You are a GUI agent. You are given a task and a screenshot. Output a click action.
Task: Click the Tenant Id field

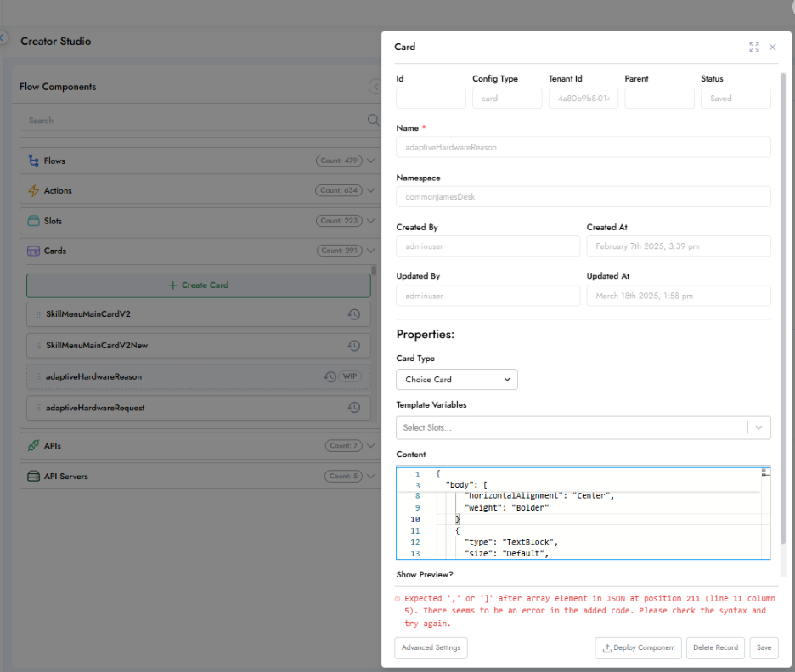[583, 99]
